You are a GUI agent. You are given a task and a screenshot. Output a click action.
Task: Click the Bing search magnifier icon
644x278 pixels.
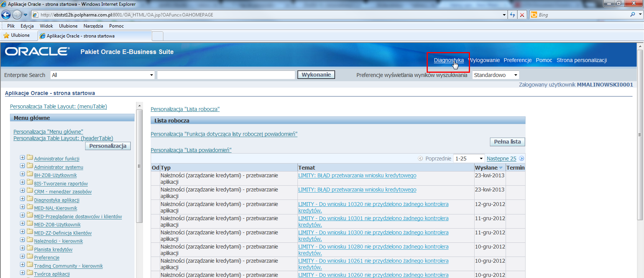tap(632, 15)
